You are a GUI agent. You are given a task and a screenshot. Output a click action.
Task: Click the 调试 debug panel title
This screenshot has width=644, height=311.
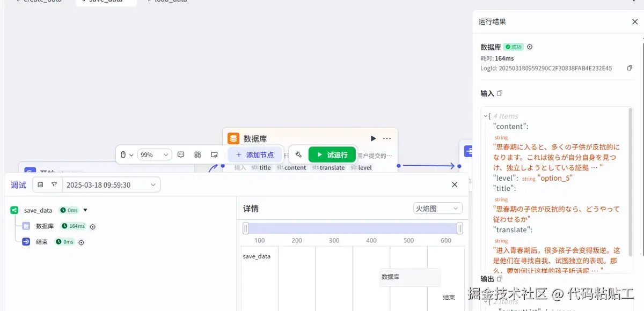[18, 185]
